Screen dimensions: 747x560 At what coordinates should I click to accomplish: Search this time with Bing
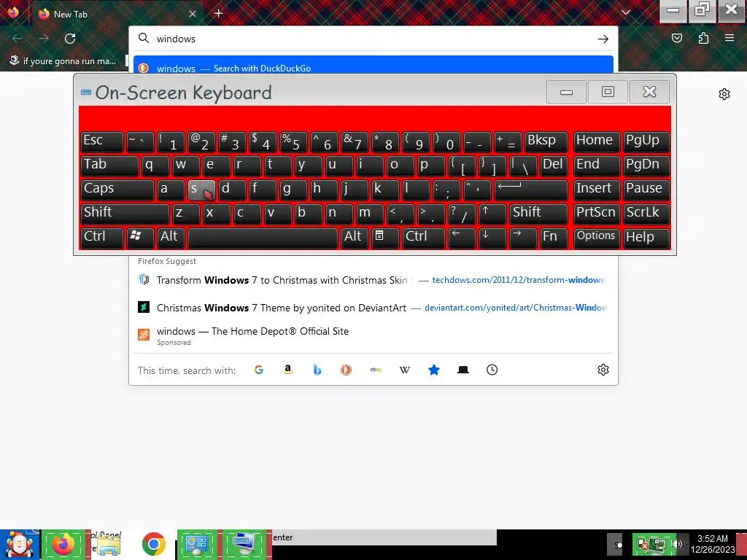(x=317, y=370)
